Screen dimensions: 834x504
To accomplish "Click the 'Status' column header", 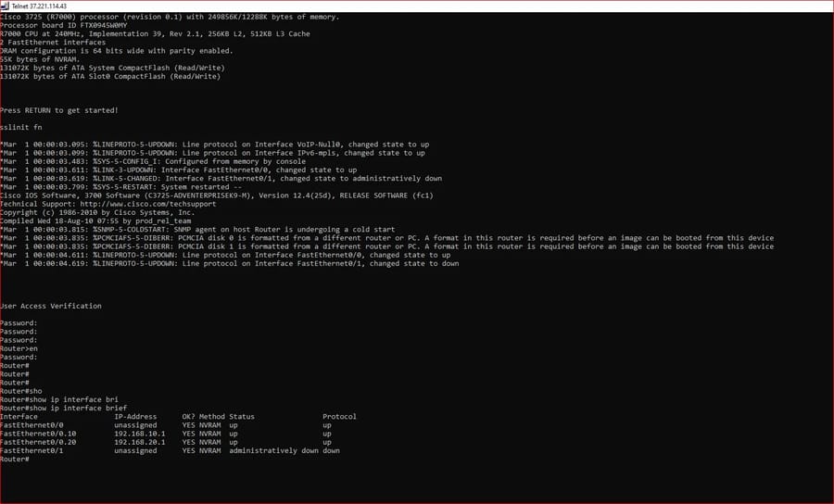I will (242, 417).
